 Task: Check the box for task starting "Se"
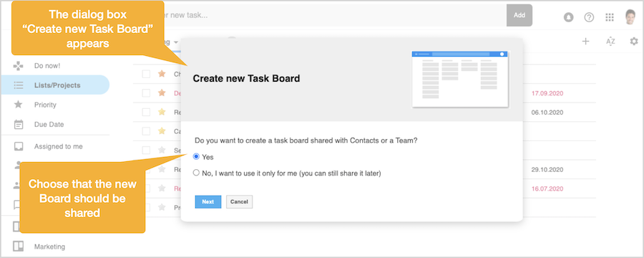point(146,150)
